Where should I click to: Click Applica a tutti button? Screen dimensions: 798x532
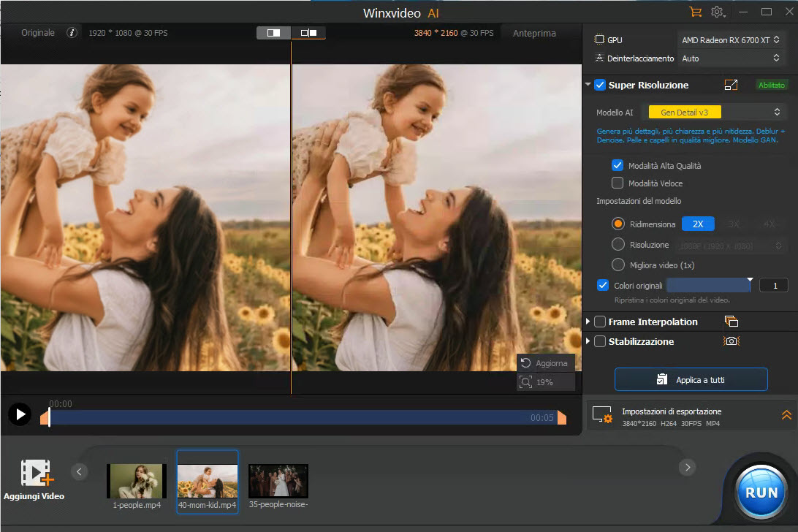click(x=691, y=380)
